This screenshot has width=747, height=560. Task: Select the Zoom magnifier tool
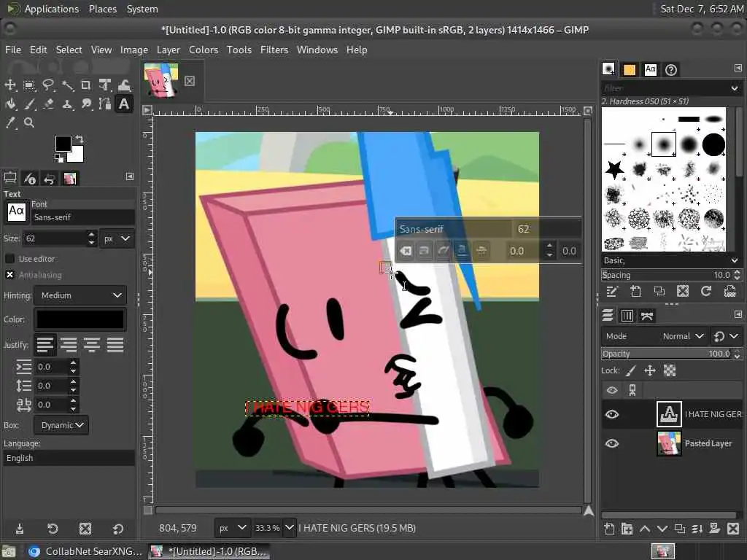pyautogui.click(x=29, y=122)
